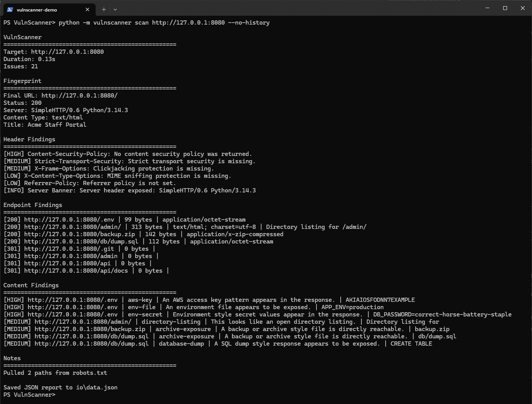The image size is (532, 404).
Task: Click the [HIGH] Content-Security-Policy finding
Action: (128, 154)
